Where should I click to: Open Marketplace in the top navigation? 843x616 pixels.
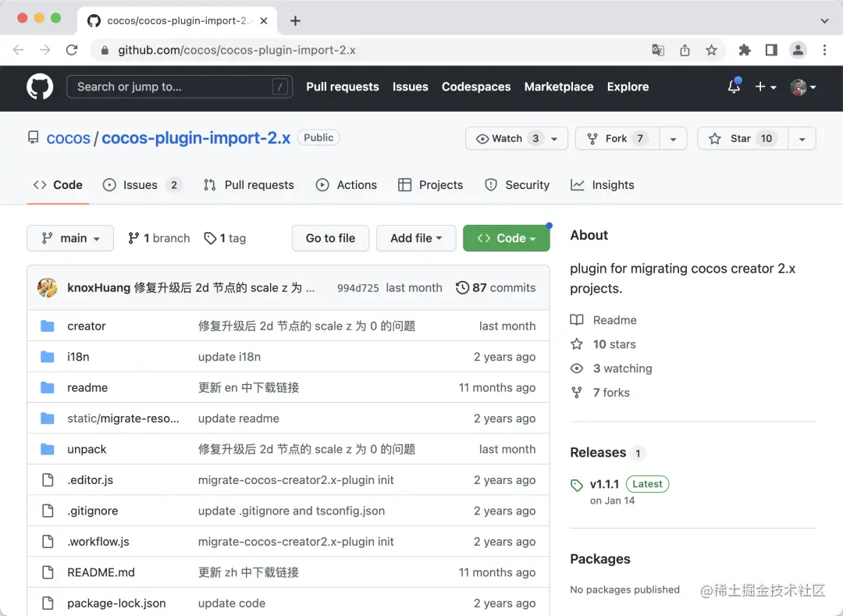click(x=559, y=87)
